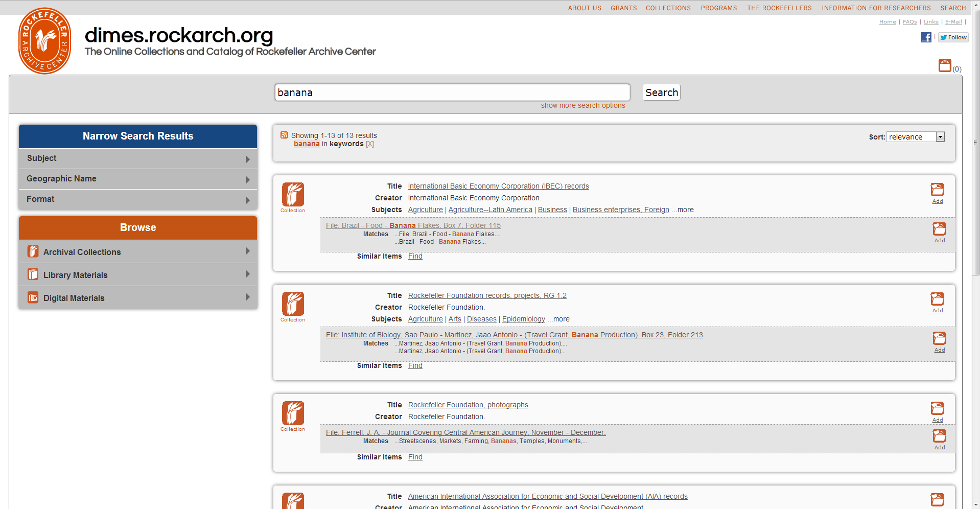This screenshot has height=509, width=980.
Task: Click Collection icon for Rockefeller Foundation photographs
Action: point(293,413)
